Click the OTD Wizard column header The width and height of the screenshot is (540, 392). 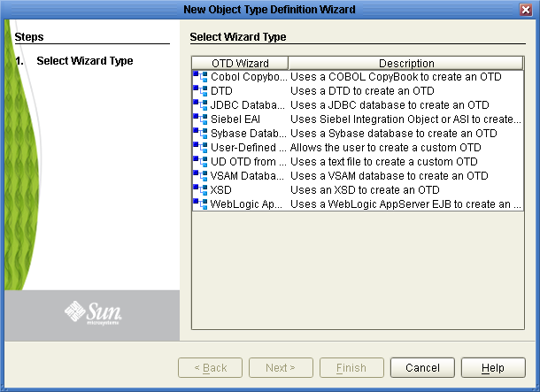point(240,64)
